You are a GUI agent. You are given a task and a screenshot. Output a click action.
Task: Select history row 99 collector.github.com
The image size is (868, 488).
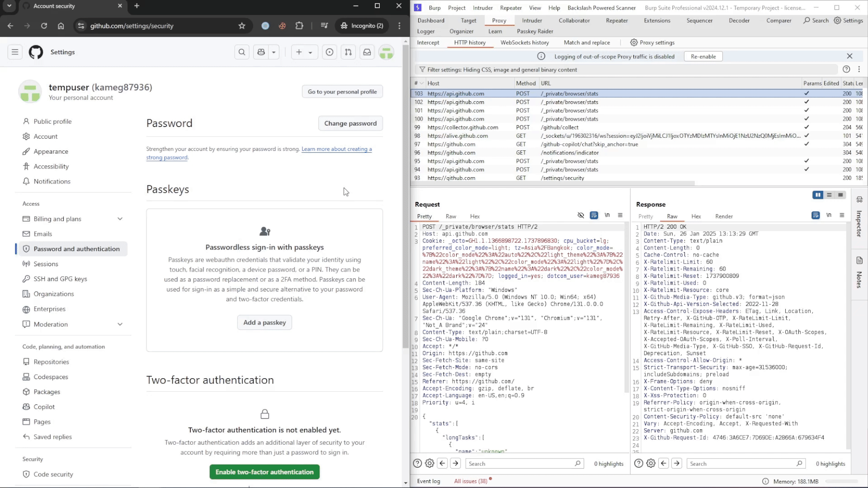[x=637, y=127]
